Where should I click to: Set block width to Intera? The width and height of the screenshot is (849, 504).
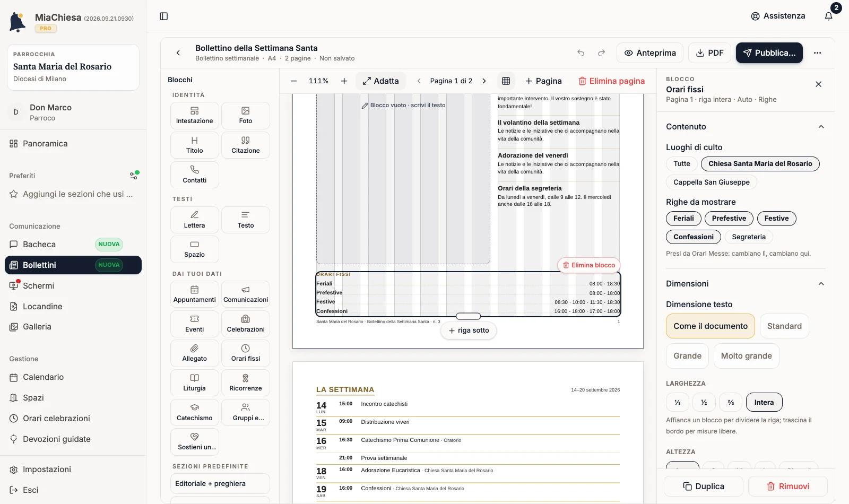(x=764, y=403)
